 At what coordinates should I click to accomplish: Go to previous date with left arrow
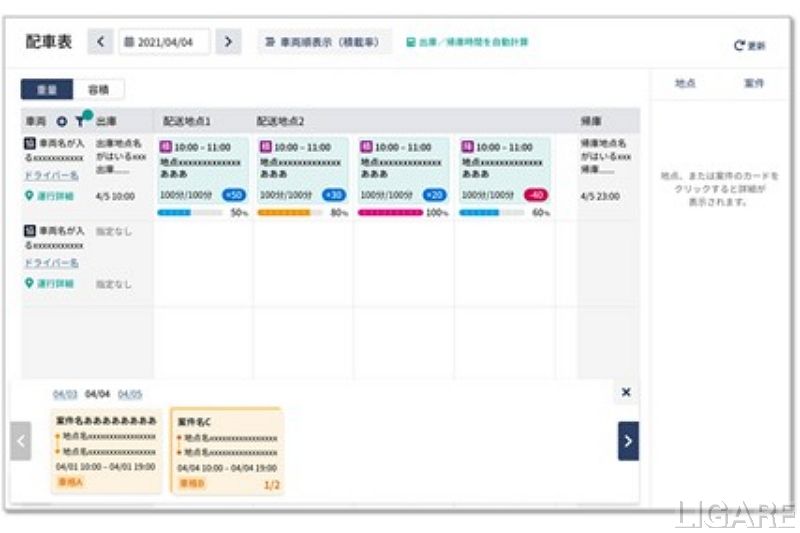pyautogui.click(x=101, y=42)
